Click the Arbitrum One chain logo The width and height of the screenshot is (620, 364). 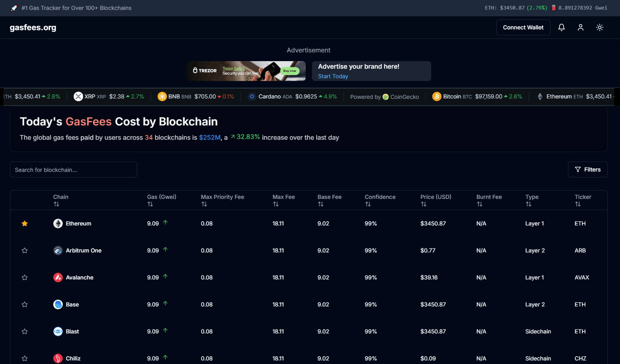(x=58, y=250)
